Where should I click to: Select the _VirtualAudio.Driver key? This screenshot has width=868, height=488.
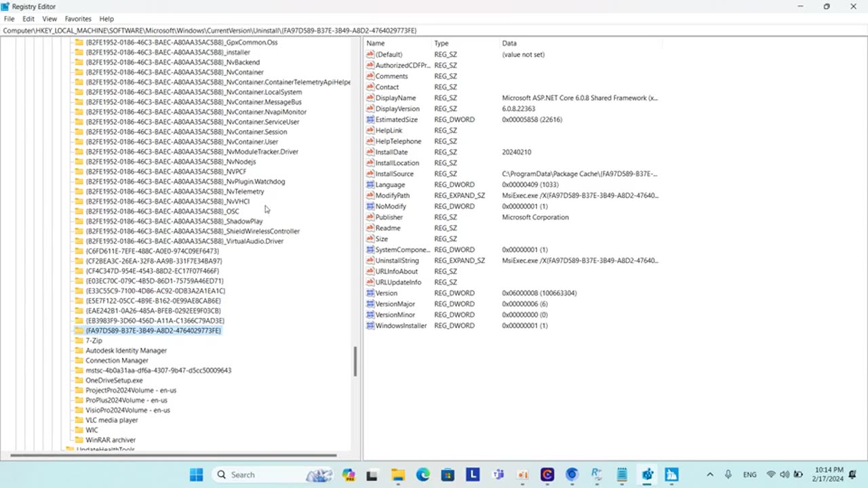click(184, 241)
